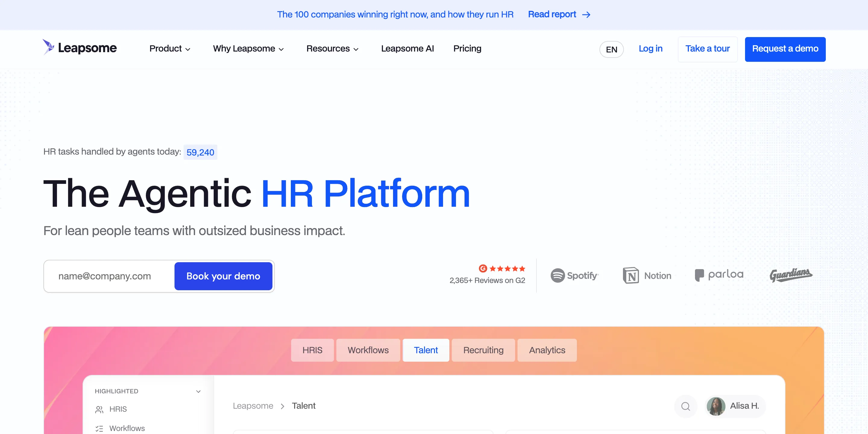Click Alisa H. profile avatar
The height and width of the screenshot is (434, 868).
pyautogui.click(x=716, y=406)
